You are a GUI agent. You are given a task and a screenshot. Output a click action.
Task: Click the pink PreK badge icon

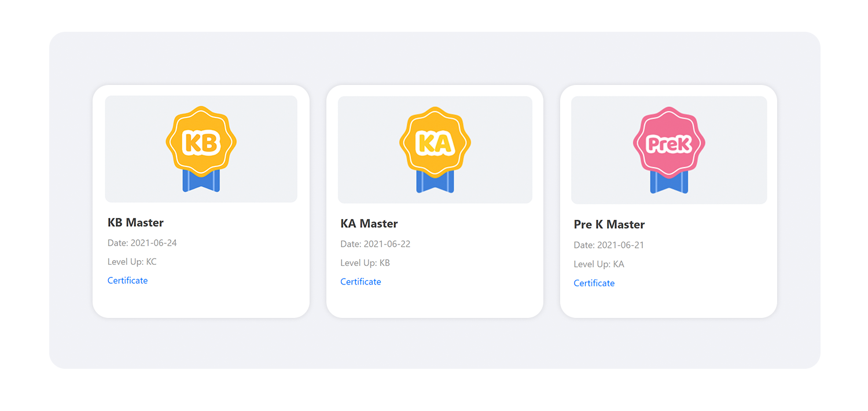(669, 143)
